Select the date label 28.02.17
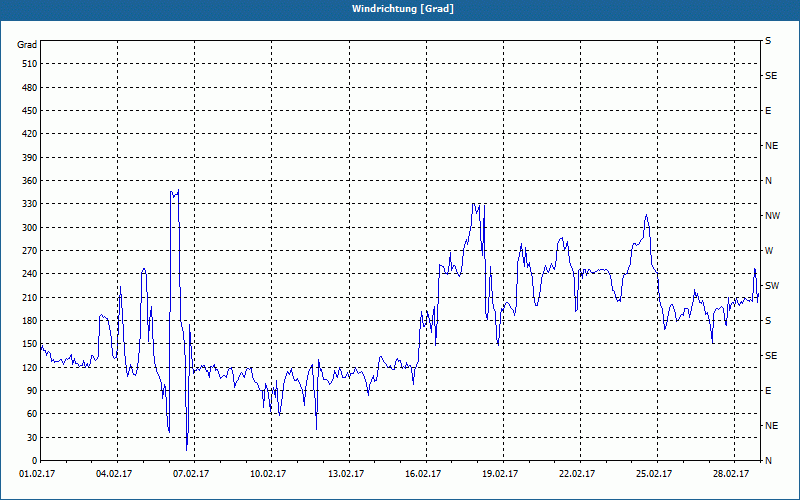Screen dimensions: 800x500 (731, 474)
